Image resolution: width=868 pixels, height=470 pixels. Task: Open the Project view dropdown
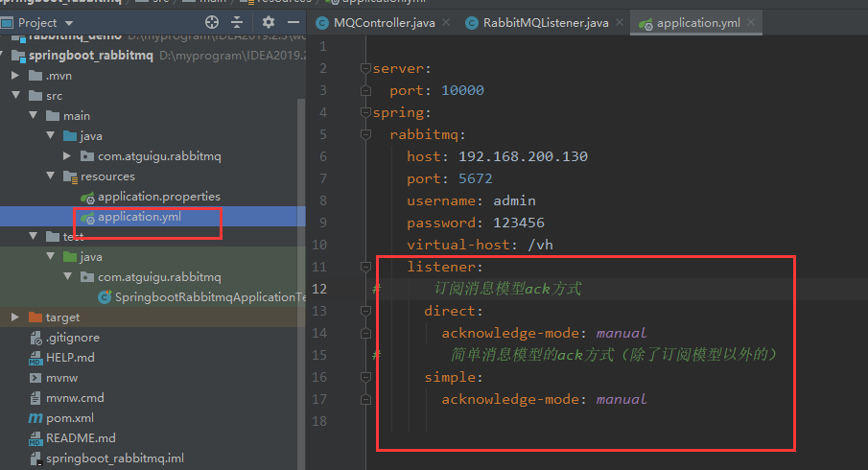(x=69, y=23)
